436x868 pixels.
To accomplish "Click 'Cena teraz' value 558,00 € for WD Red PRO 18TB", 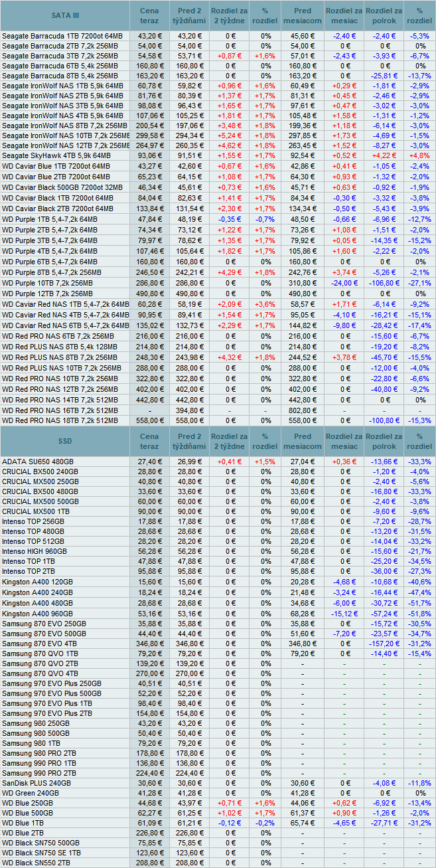I will (149, 421).
